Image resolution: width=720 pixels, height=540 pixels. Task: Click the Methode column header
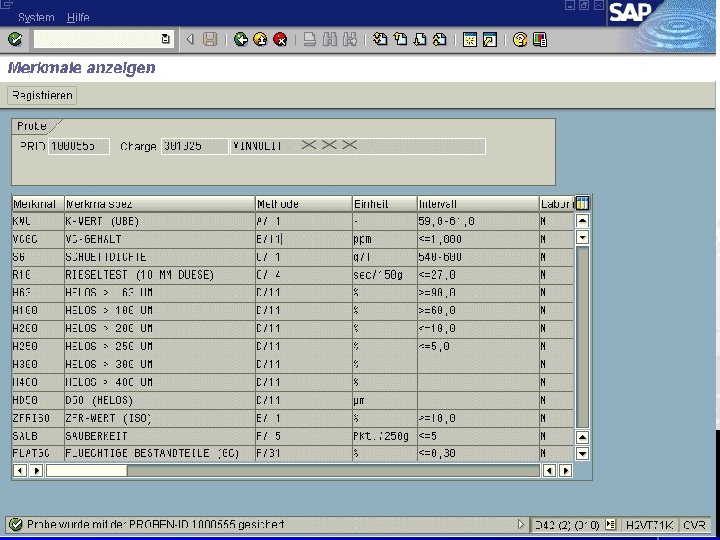304,203
